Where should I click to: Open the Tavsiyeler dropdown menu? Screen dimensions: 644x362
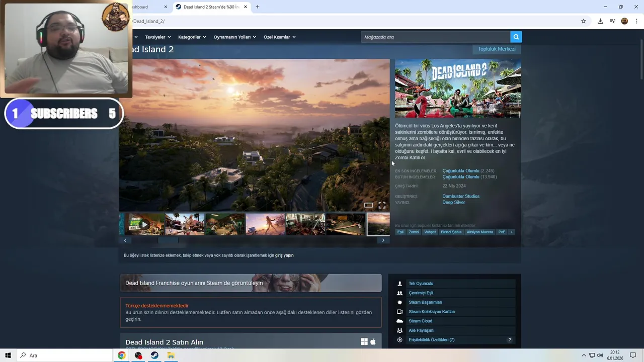pos(158,37)
